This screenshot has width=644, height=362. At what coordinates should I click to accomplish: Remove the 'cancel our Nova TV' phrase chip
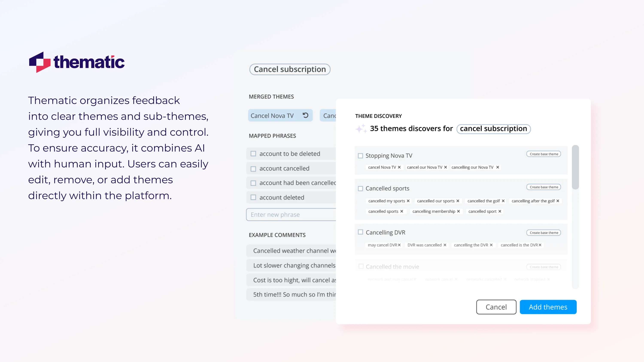pos(445,167)
